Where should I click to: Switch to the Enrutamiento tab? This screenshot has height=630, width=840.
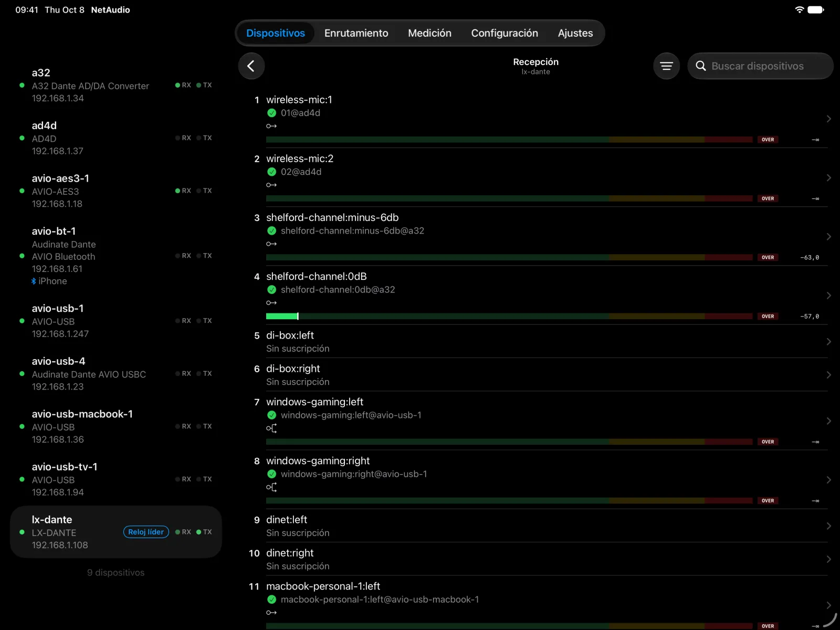[x=356, y=33]
